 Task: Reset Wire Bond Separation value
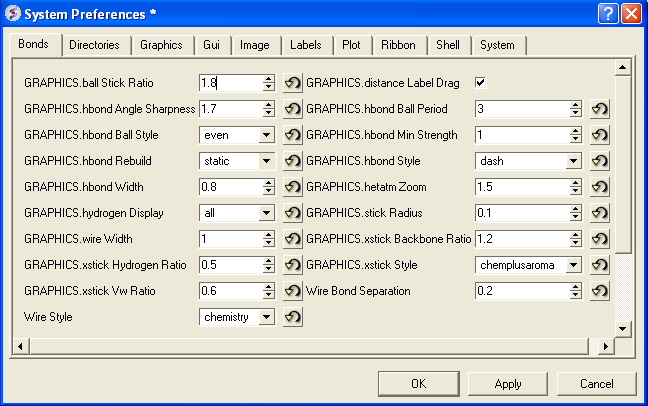(600, 291)
